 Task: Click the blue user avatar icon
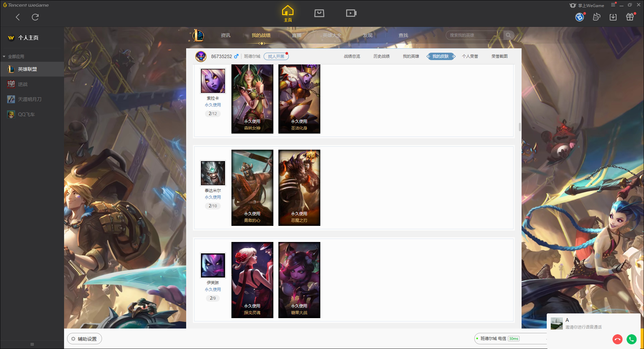pos(580,17)
